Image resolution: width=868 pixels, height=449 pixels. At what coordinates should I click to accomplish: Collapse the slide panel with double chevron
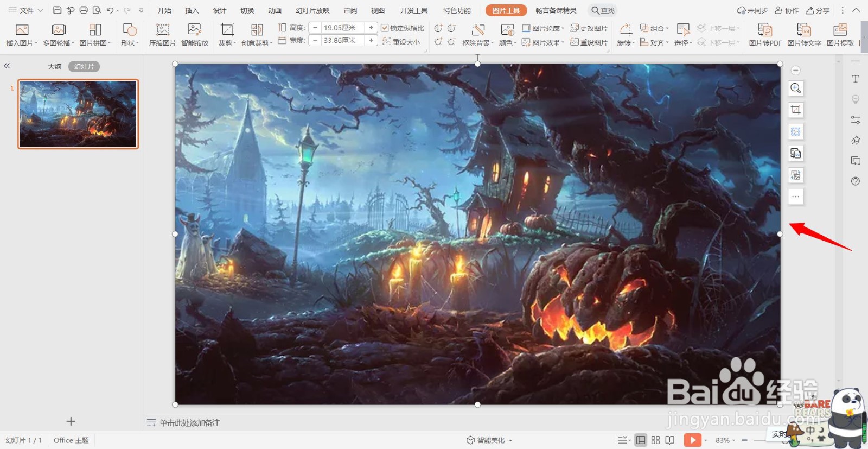7,66
